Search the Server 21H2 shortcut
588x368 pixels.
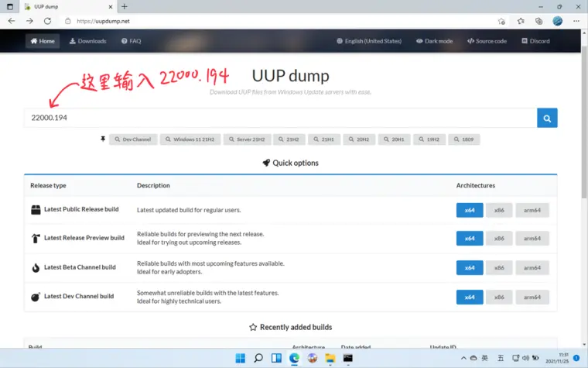click(247, 139)
